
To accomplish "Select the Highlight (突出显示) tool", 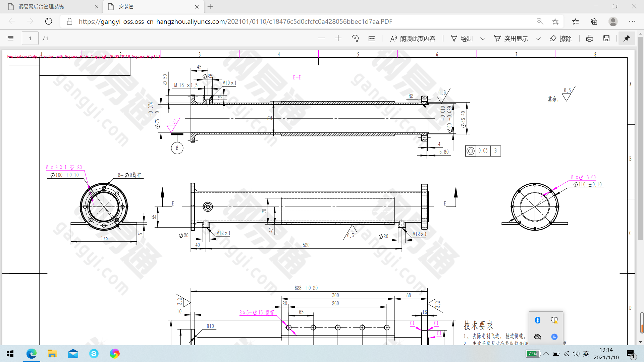I will point(511,39).
